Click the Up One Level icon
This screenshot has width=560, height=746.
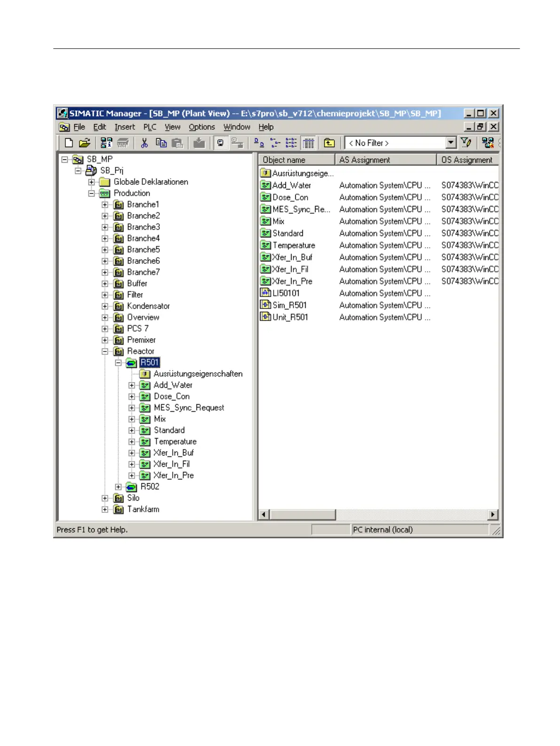click(x=330, y=143)
